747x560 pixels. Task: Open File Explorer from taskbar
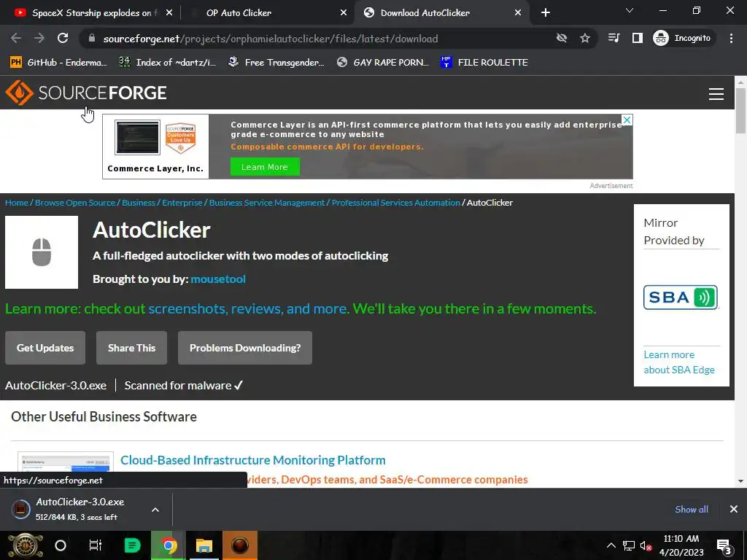[x=204, y=545]
